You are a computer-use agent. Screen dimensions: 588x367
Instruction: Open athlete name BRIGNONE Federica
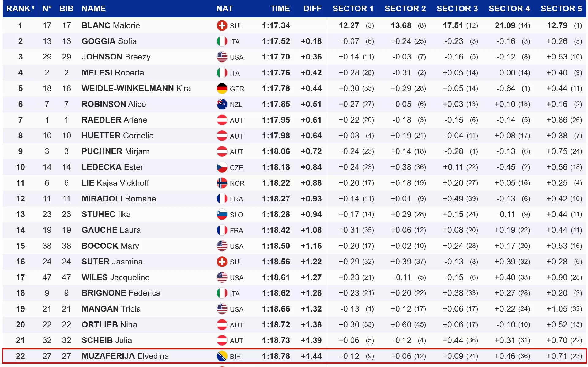coord(121,293)
